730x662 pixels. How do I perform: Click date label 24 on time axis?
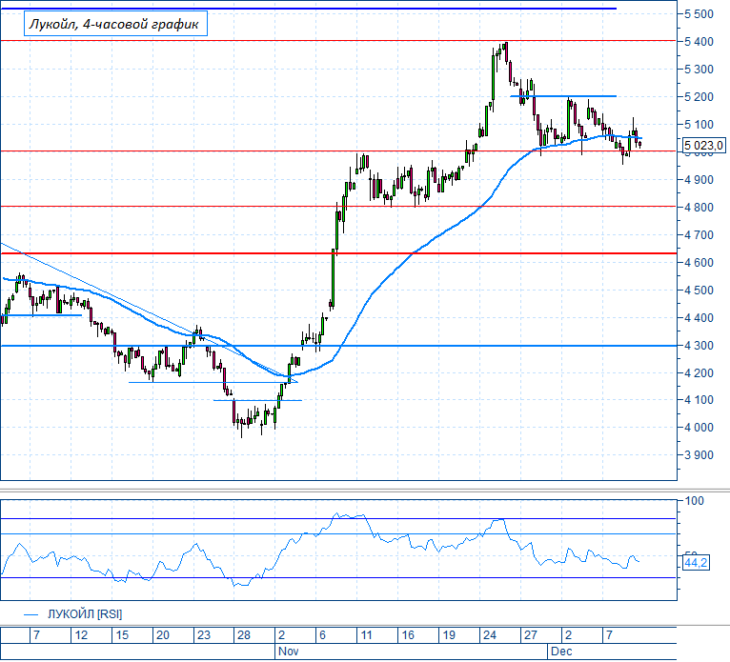click(489, 635)
